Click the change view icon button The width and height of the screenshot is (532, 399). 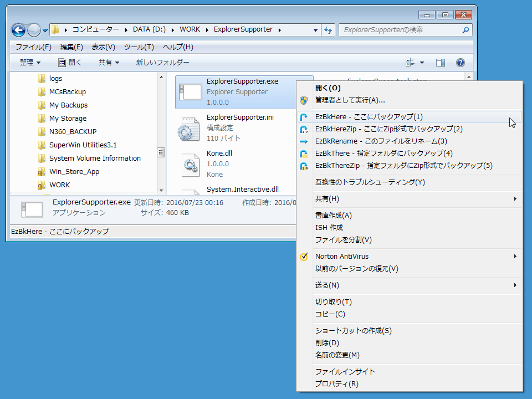pyautogui.click(x=410, y=63)
